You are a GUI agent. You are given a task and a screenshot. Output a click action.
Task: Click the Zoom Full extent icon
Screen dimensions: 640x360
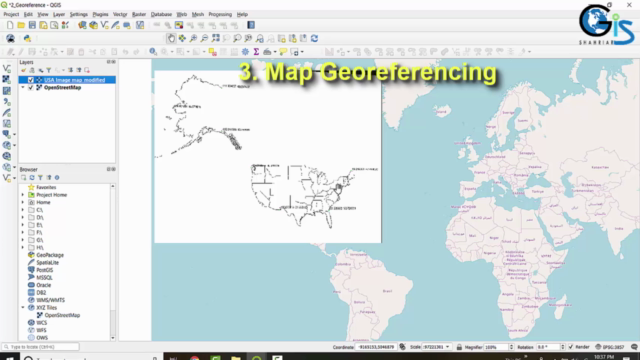216,38
